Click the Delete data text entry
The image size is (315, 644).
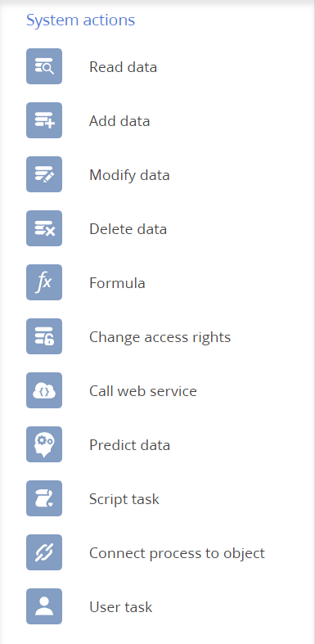pyautogui.click(x=128, y=229)
